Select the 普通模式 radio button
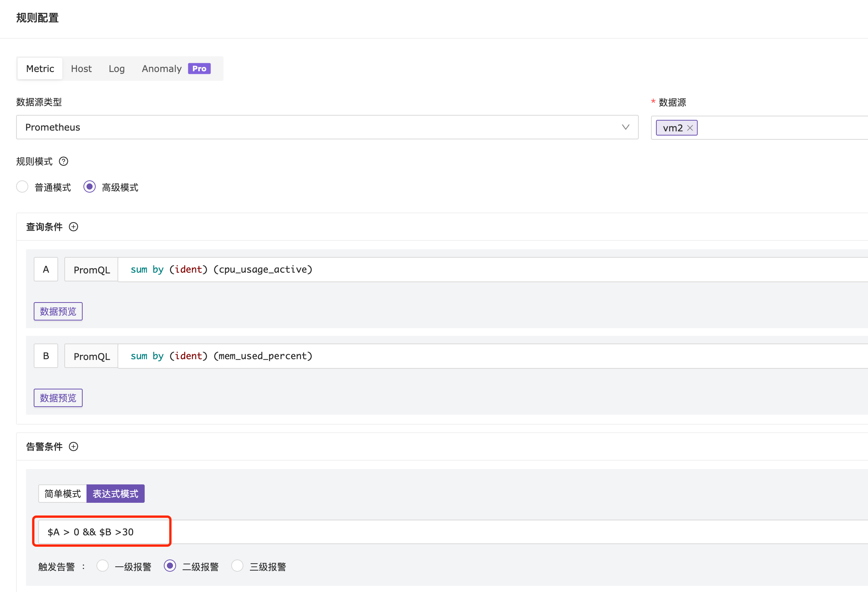The width and height of the screenshot is (868, 592). click(x=22, y=187)
